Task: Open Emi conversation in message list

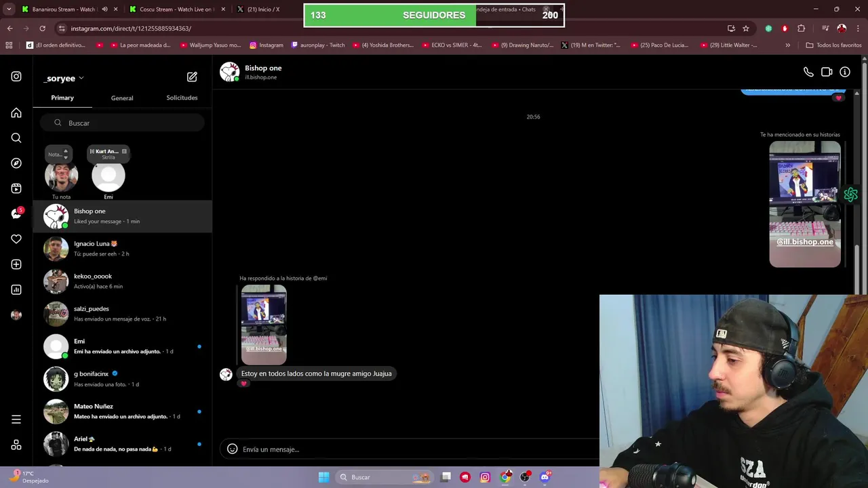Action: 122,346
